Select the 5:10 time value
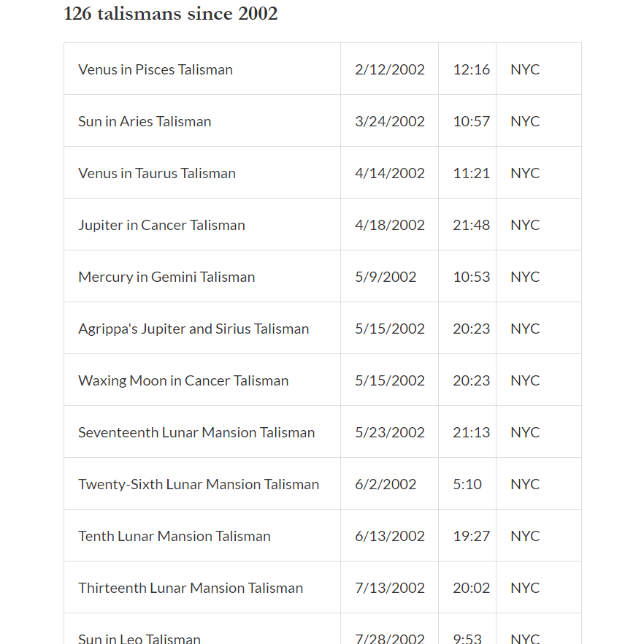This screenshot has width=644, height=644. (x=467, y=484)
